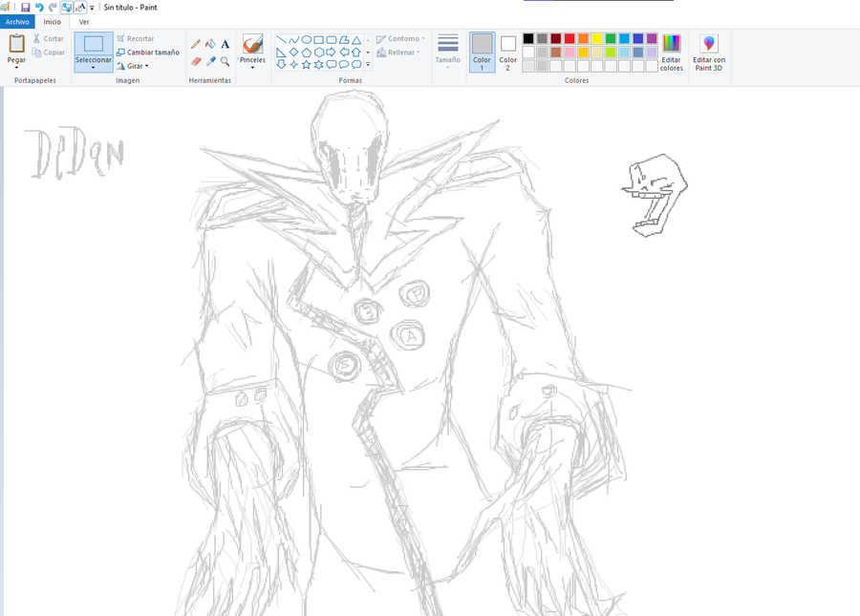
Task: Choose the Triangle shape
Action: pos(356,39)
